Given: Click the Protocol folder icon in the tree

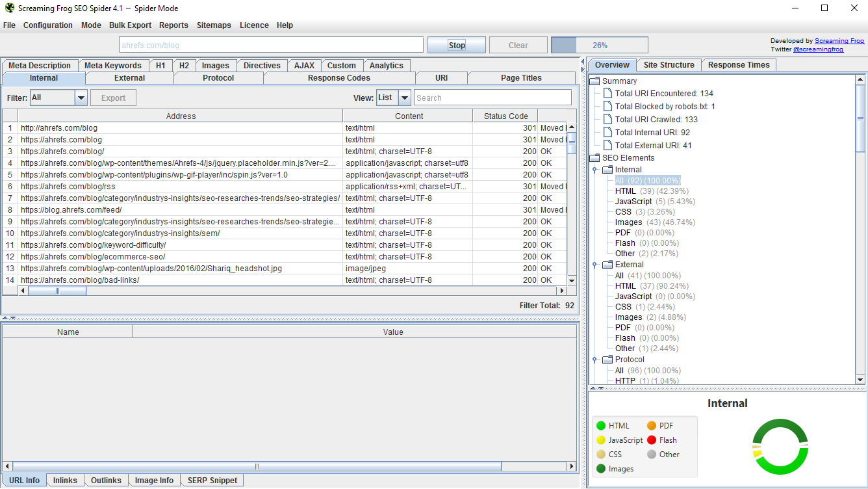Looking at the screenshot, I should point(607,360).
